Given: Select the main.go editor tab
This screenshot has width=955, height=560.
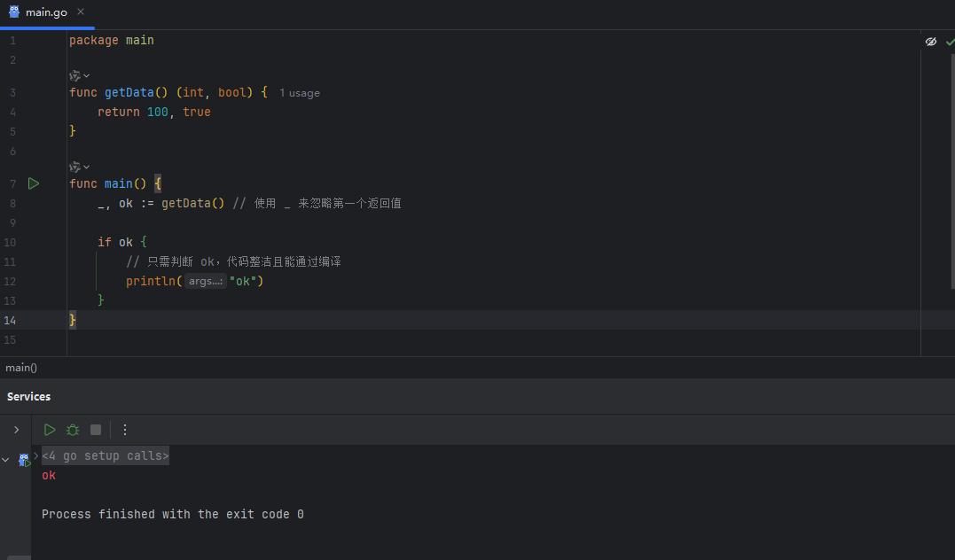Looking at the screenshot, I should (x=45, y=12).
